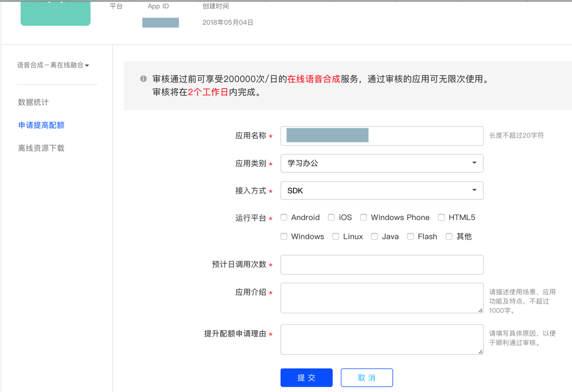The height and width of the screenshot is (392, 572).
Task: Click the info icon in notice banner
Action: (143, 79)
